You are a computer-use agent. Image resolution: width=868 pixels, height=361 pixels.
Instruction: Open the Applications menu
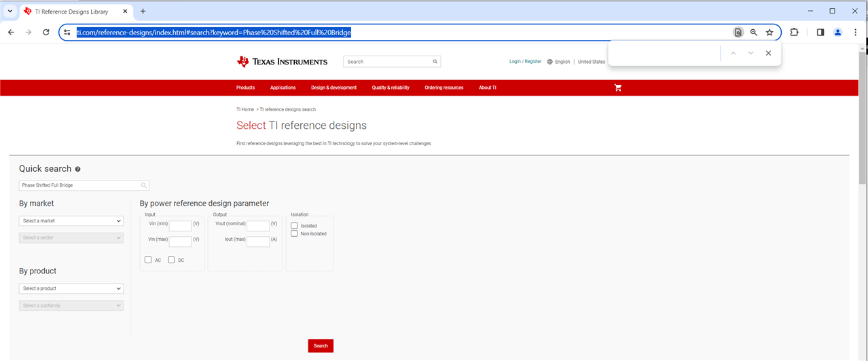pyautogui.click(x=283, y=88)
